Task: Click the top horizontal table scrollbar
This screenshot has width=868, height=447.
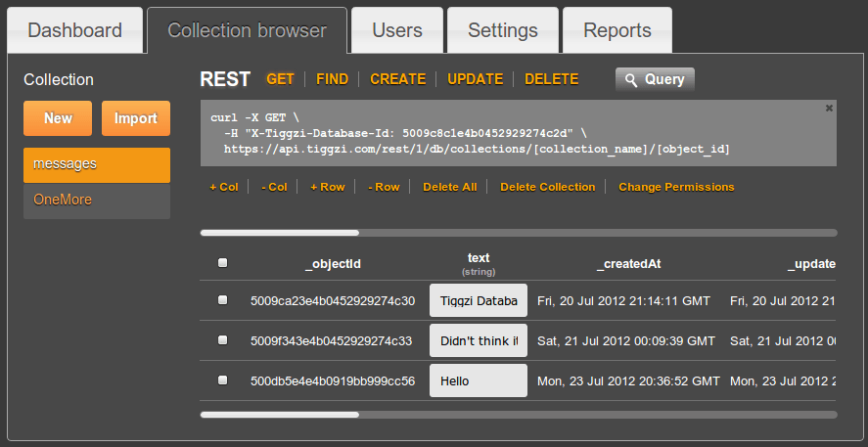Action: click(x=280, y=233)
